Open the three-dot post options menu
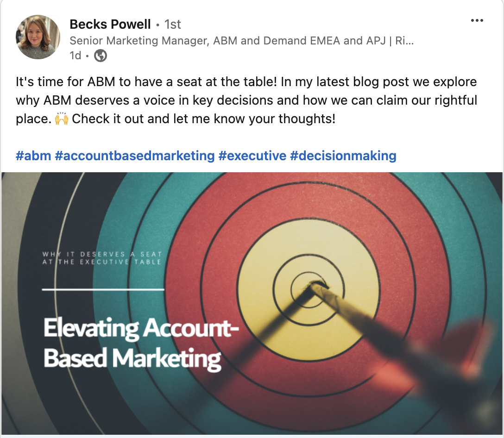Screen dimensions: 504x438 click(x=477, y=21)
